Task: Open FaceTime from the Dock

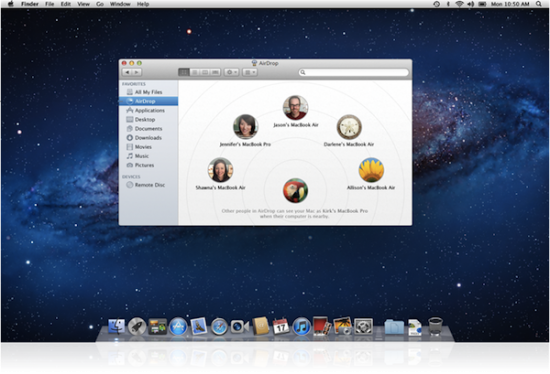Action: click(240, 327)
